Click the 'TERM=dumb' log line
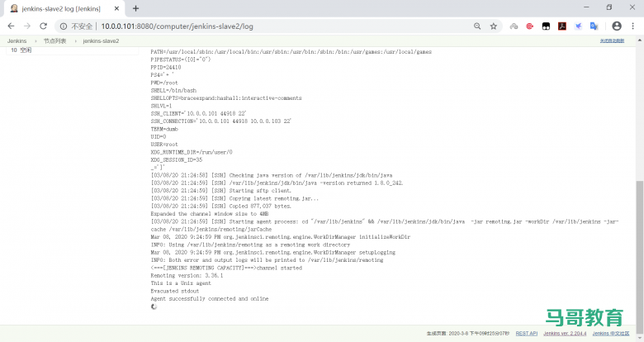Screen dimensions: 644x342 tap(164, 129)
